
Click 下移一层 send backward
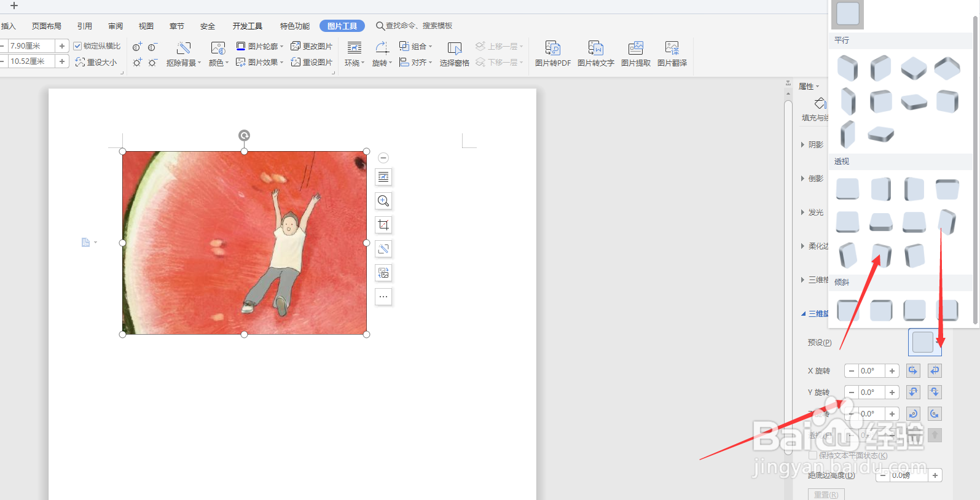pos(500,62)
